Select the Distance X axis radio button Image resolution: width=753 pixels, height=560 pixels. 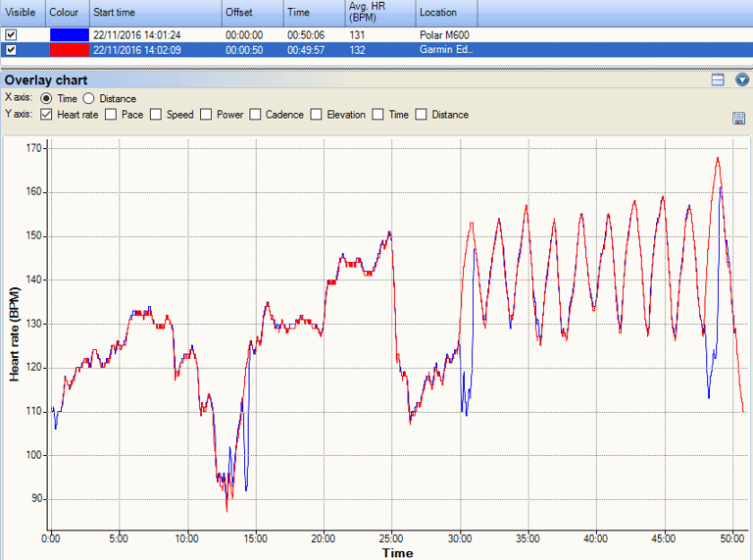(88, 98)
